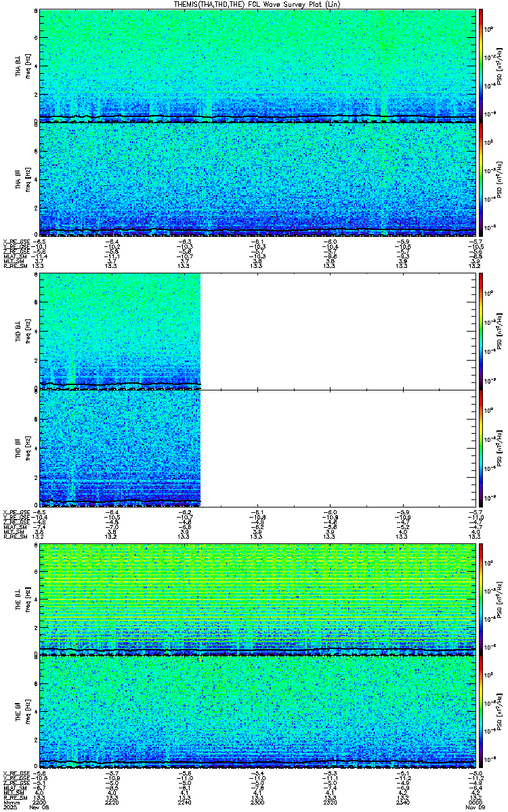508x812 pixels.
Task: Select the THA B-perpendicular spectrogram panel
Action: [257, 66]
